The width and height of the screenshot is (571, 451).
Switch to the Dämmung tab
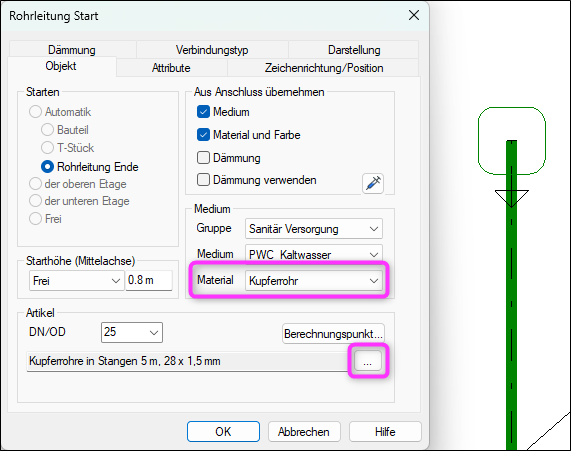pos(72,50)
